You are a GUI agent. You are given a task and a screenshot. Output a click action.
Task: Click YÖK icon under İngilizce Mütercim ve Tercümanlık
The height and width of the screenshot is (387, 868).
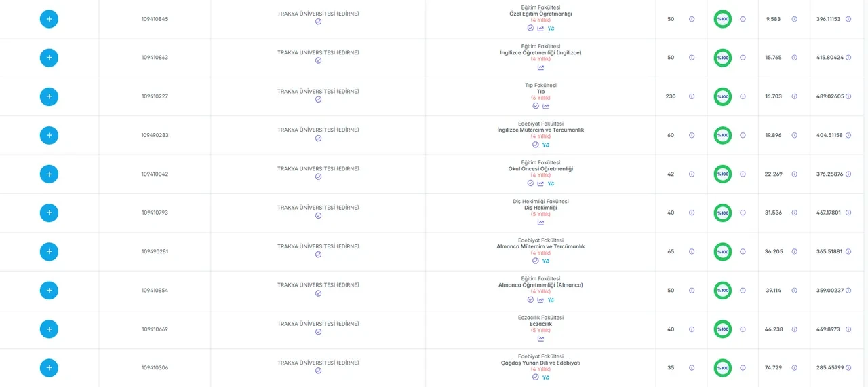point(546,145)
